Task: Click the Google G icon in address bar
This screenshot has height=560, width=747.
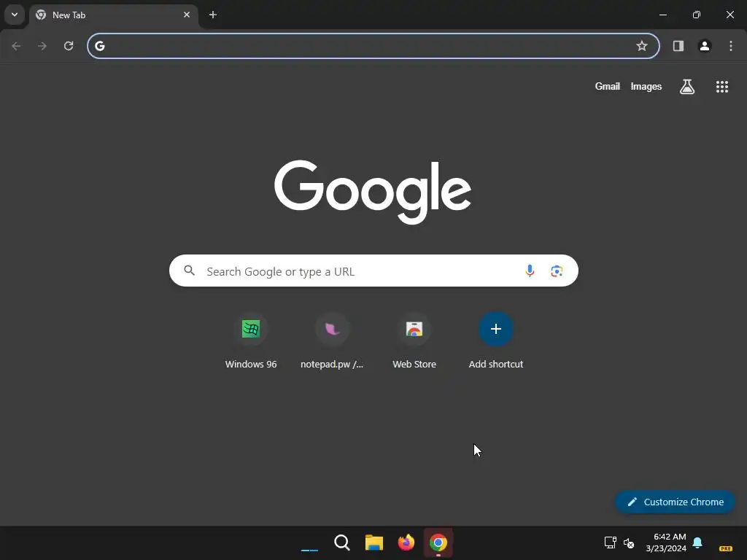Action: [x=99, y=46]
